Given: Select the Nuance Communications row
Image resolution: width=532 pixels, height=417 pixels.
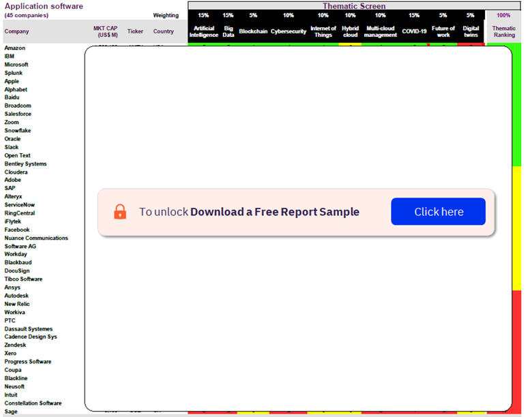Looking at the screenshot, I should coord(36,238).
